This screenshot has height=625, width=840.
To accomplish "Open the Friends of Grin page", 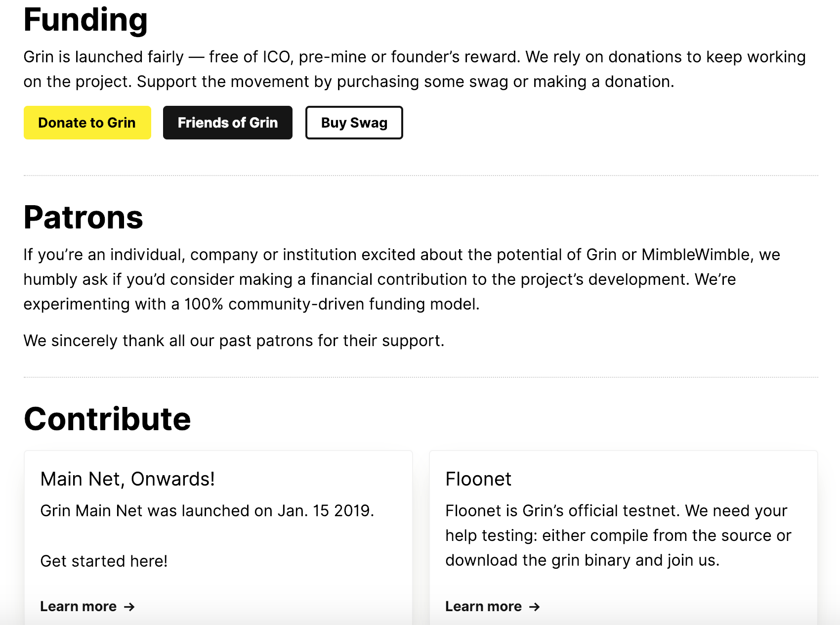I will point(228,123).
